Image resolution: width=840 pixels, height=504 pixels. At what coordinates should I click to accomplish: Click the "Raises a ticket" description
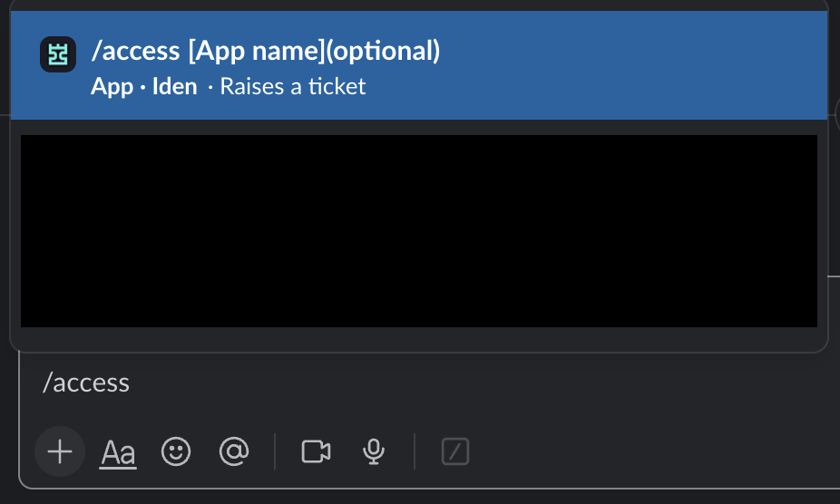click(x=292, y=87)
